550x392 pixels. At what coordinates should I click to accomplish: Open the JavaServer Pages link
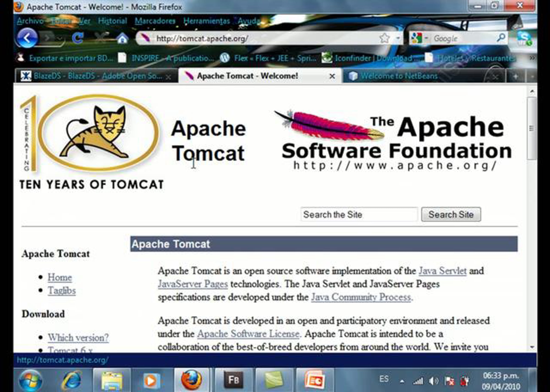[193, 284]
